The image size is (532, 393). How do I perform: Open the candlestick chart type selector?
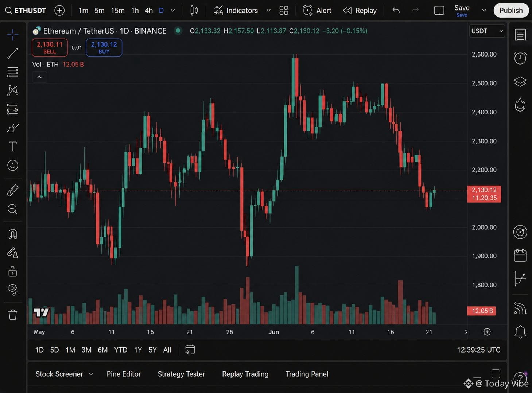coord(194,11)
